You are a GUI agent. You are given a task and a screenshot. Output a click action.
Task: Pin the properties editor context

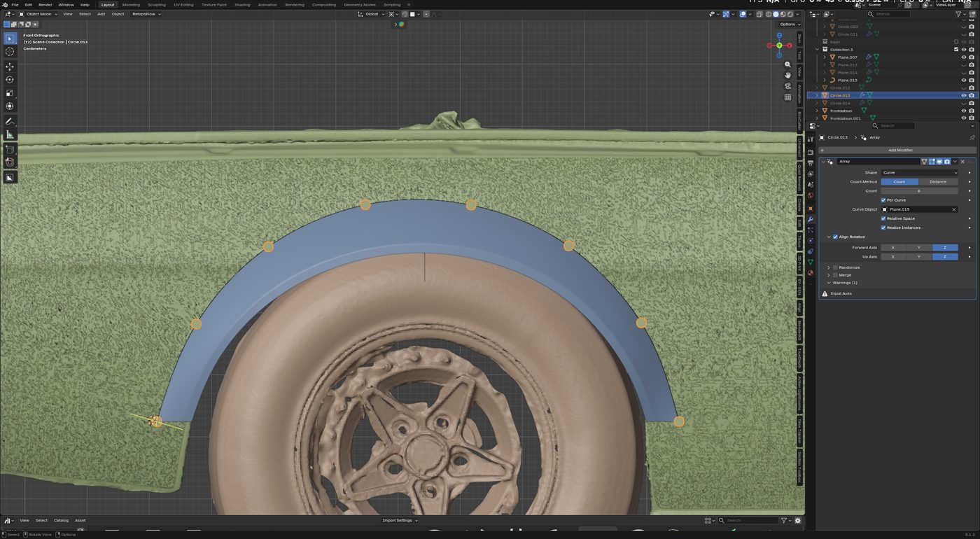click(x=972, y=138)
